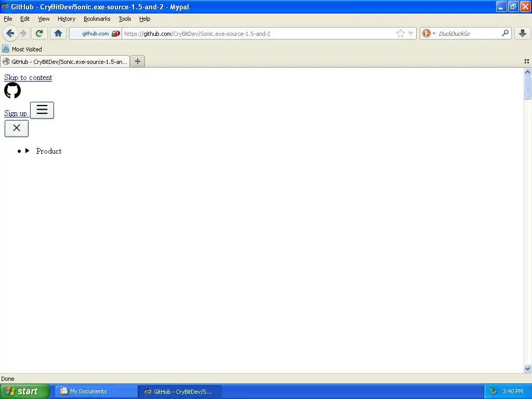
Task: Click the search magnifier icon
Action: tap(505, 33)
